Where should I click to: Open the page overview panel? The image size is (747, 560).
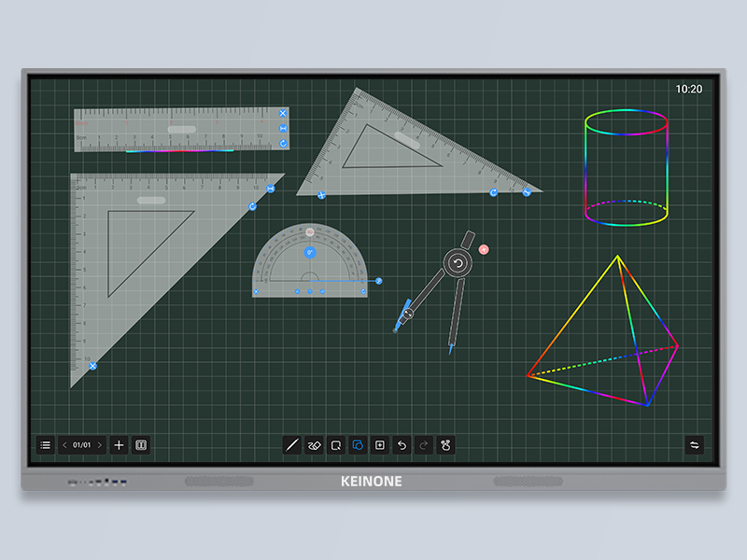[x=141, y=445]
